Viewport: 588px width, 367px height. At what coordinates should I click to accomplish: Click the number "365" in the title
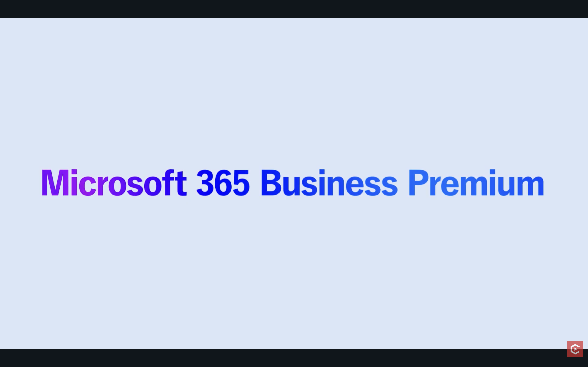pos(223,183)
